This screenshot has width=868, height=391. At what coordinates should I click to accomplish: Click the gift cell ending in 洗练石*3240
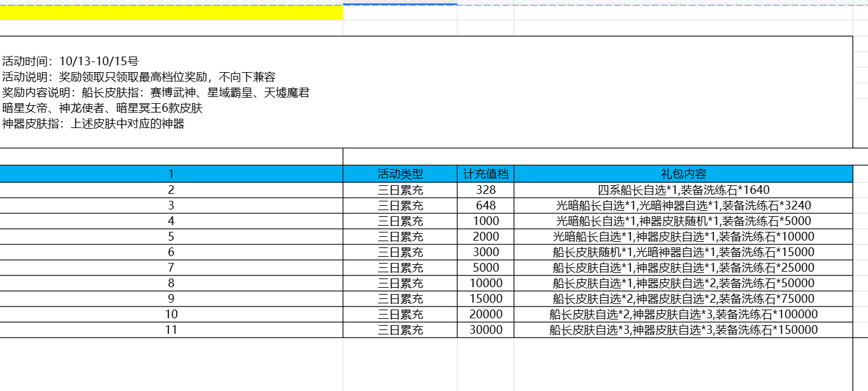[x=683, y=206]
